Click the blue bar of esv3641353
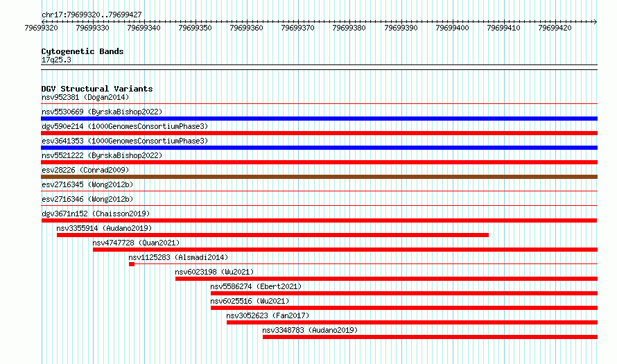The image size is (617, 364). tap(319, 148)
